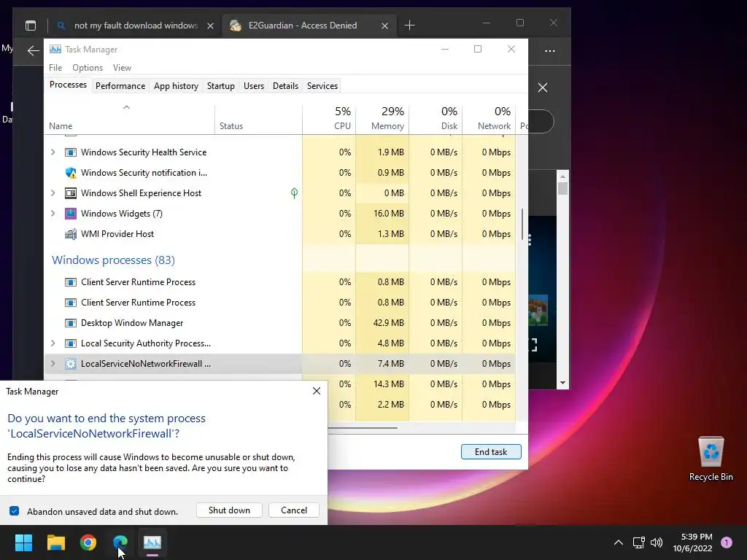The width and height of the screenshot is (747, 560).
Task: Uncheck Abandon unsaved data and shut down
Action: [x=15, y=511]
